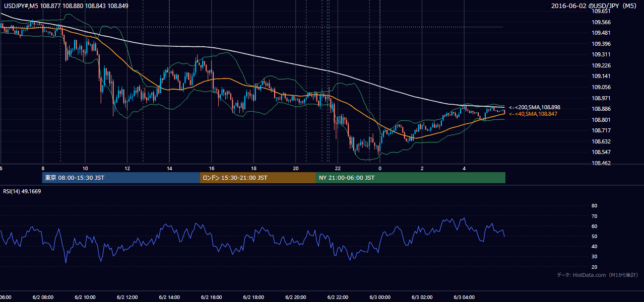
Task: Click hour label 12 under price chart
Action: [127, 168]
